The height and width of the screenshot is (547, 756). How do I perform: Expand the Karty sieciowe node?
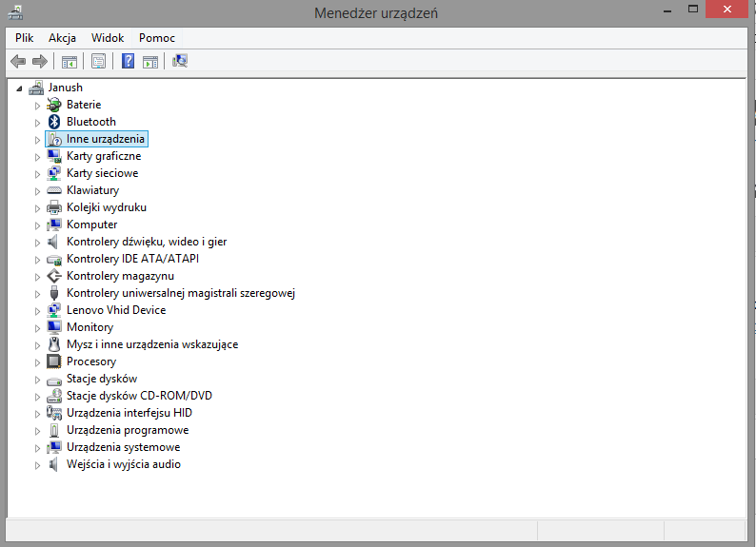click(37, 174)
